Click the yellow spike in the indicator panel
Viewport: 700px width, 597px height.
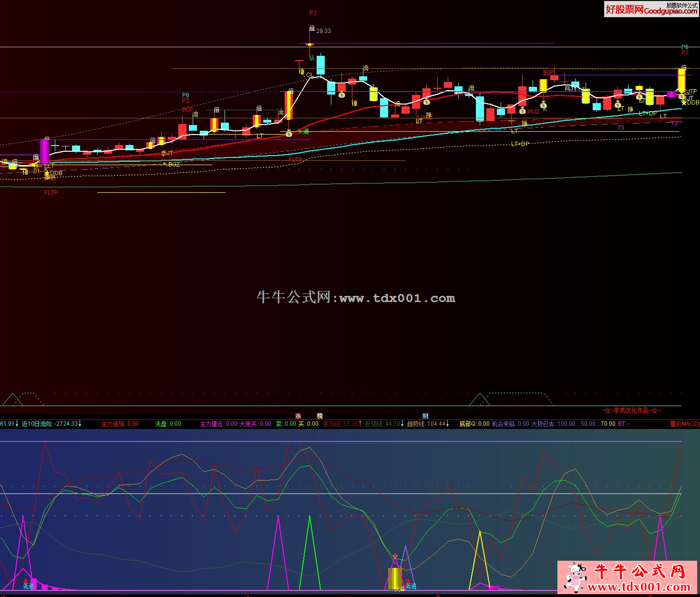click(x=480, y=560)
